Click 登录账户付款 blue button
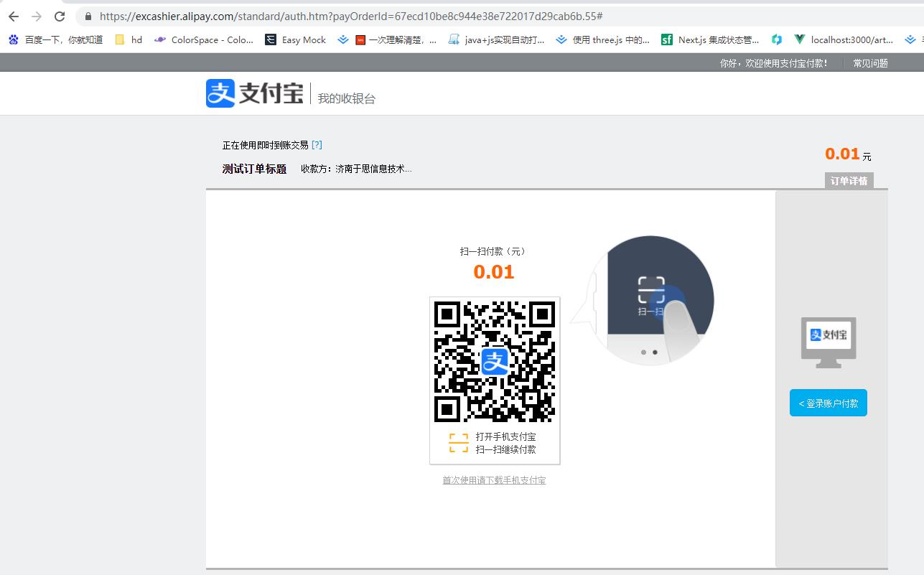924x575 pixels. (828, 403)
